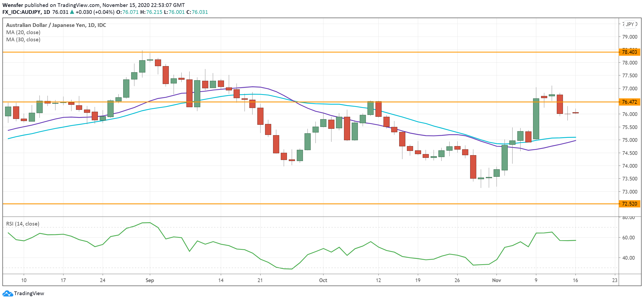Click the top orange horizontal resistance line
Image resolution: width=644 pixels, height=301 pixels.
267,52
